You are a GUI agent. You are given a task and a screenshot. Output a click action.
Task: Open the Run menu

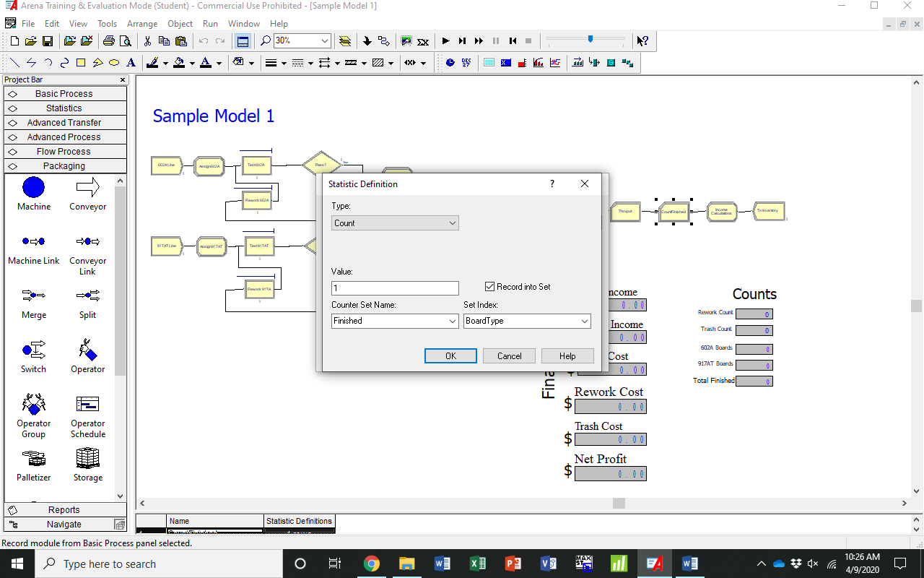point(210,24)
